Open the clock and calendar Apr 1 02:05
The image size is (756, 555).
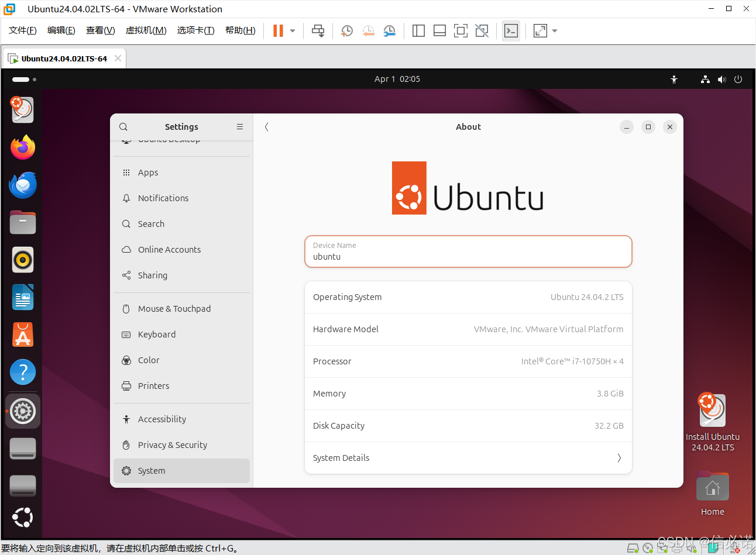point(397,79)
